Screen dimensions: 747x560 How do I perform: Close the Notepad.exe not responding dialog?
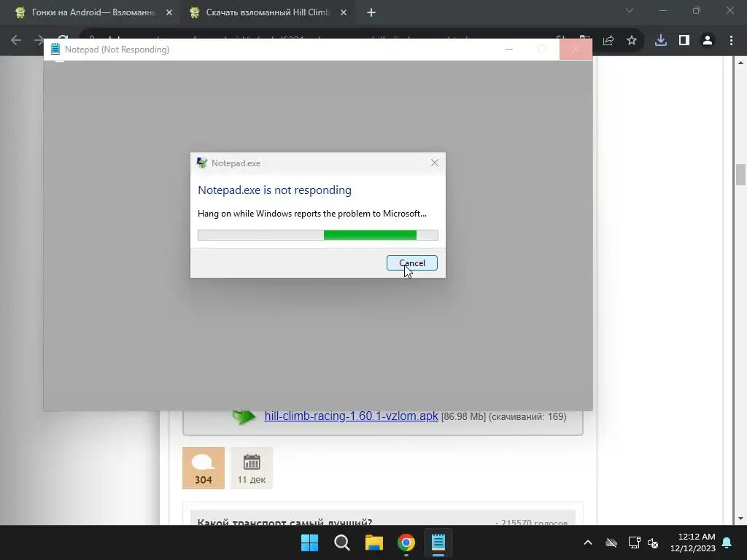pos(435,163)
